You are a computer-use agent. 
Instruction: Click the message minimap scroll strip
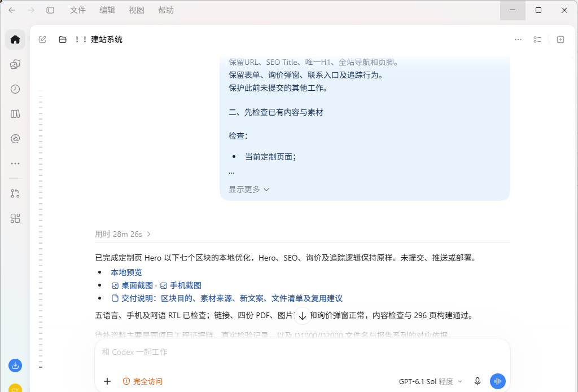41,228
